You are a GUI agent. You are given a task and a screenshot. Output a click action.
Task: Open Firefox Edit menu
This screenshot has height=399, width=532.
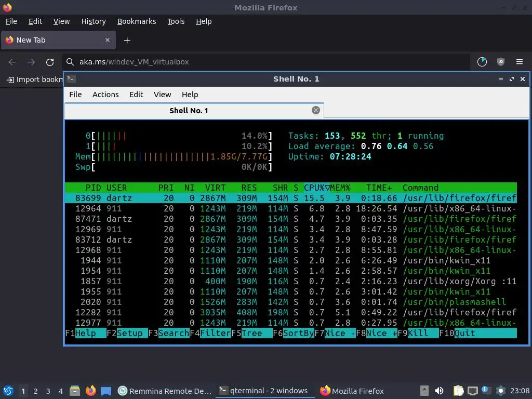point(35,21)
